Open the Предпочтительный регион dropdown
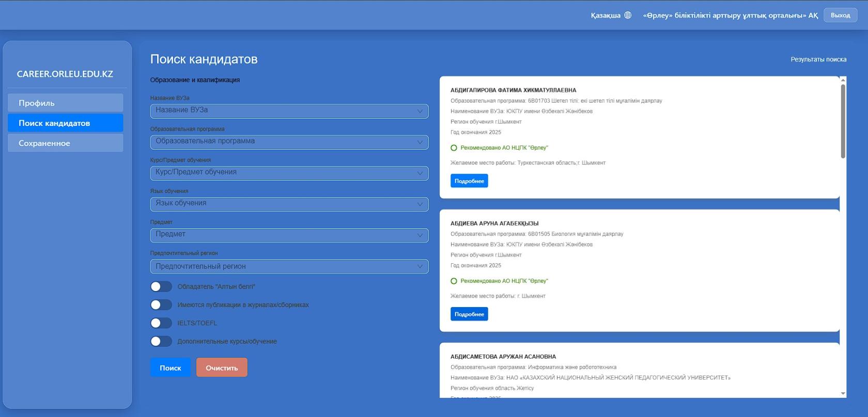This screenshot has width=868, height=417. coord(289,266)
